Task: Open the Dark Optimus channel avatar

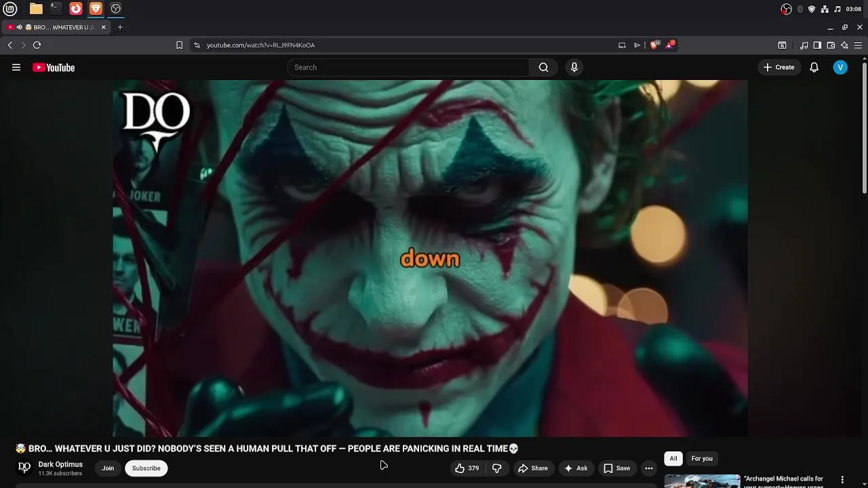Action: click(x=24, y=468)
